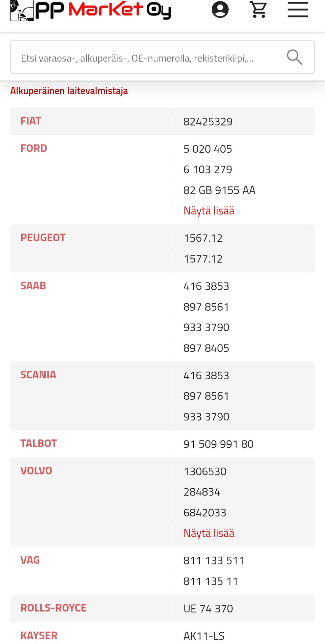The image size is (325, 644).
Task: Click VOLVO number 1306530
Action: 205,471
